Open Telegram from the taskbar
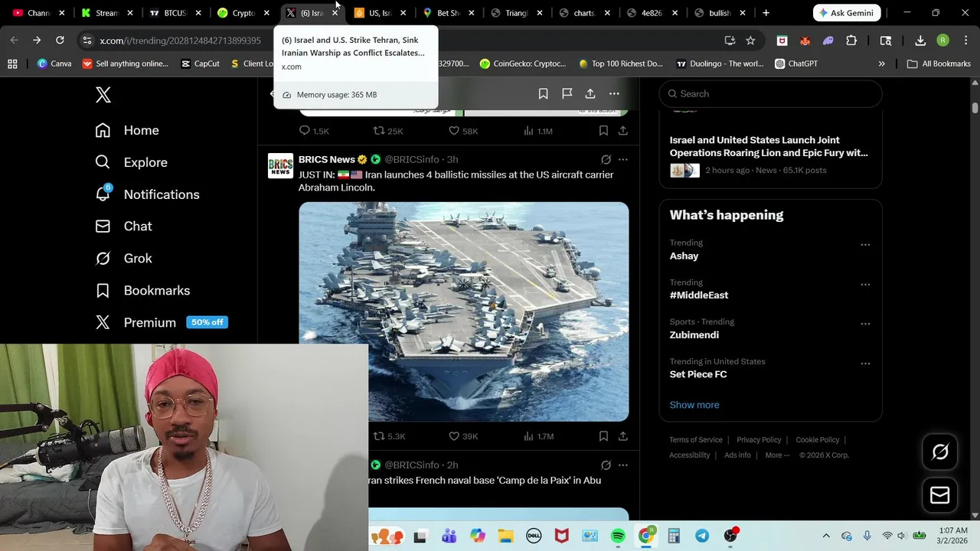 (702, 536)
